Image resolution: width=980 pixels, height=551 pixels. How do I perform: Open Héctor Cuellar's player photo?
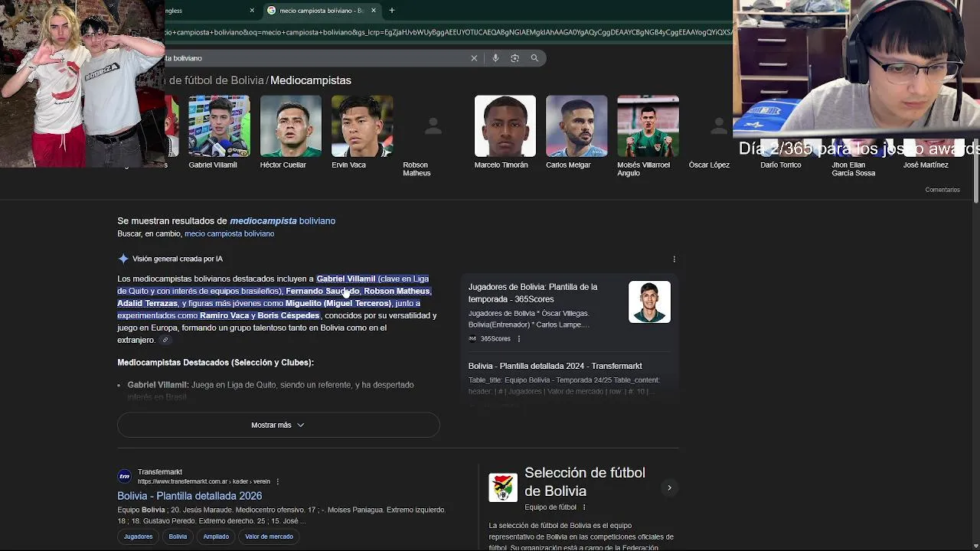point(291,126)
